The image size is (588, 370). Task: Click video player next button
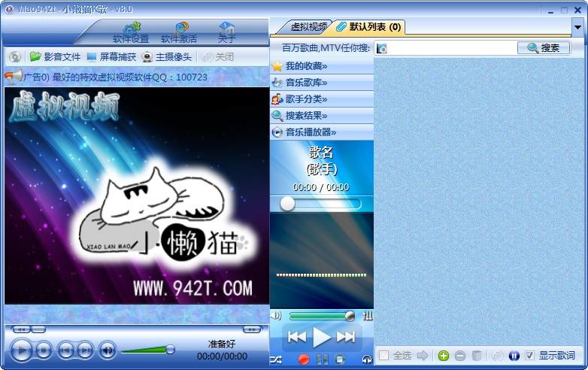(86, 350)
